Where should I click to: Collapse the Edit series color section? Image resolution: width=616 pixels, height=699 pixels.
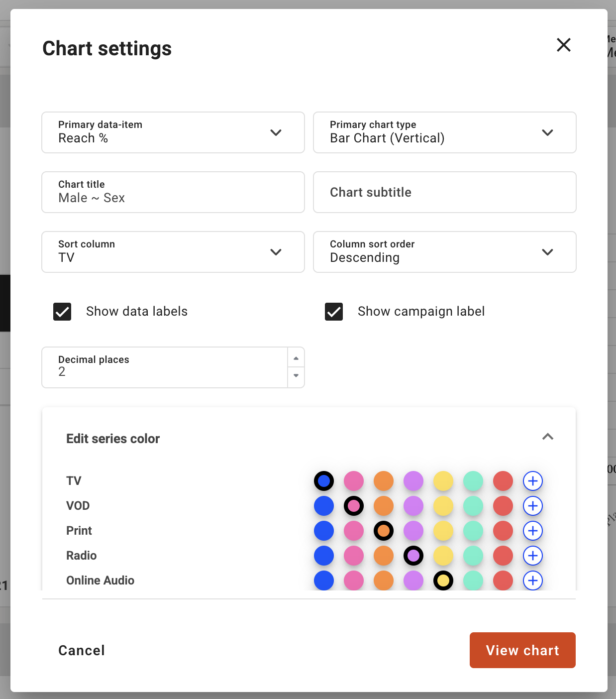click(x=548, y=437)
